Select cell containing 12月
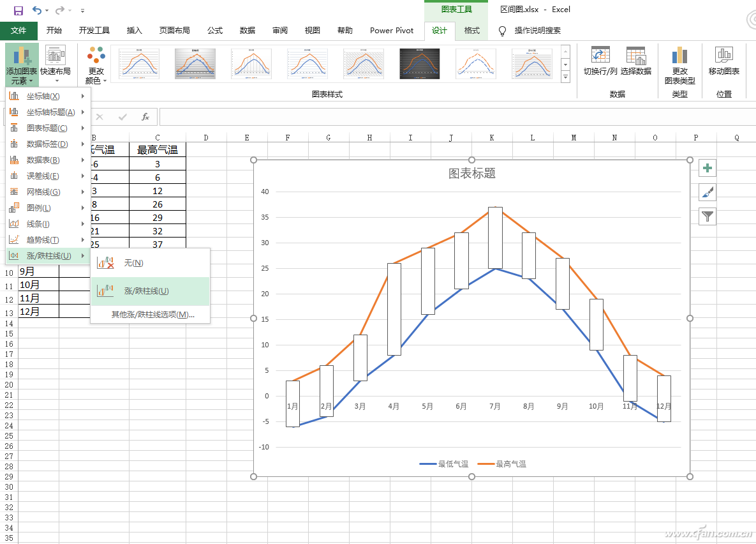Image resolution: width=756 pixels, height=544 pixels. [38, 312]
